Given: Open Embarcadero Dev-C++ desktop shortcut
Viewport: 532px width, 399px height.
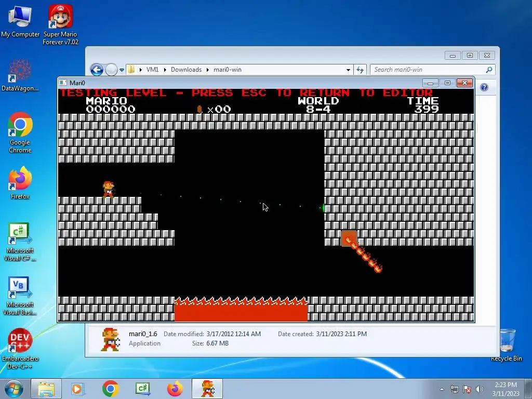Looking at the screenshot, I should (x=20, y=349).
